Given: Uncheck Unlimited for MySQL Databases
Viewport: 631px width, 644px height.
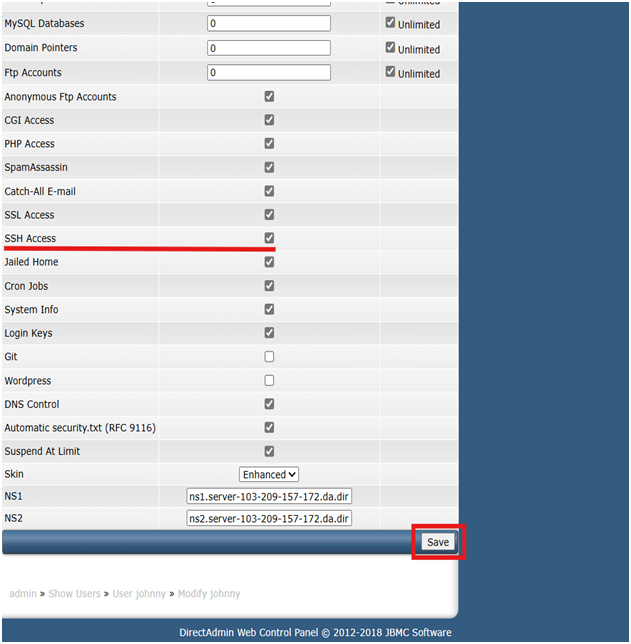Looking at the screenshot, I should pyautogui.click(x=391, y=22).
